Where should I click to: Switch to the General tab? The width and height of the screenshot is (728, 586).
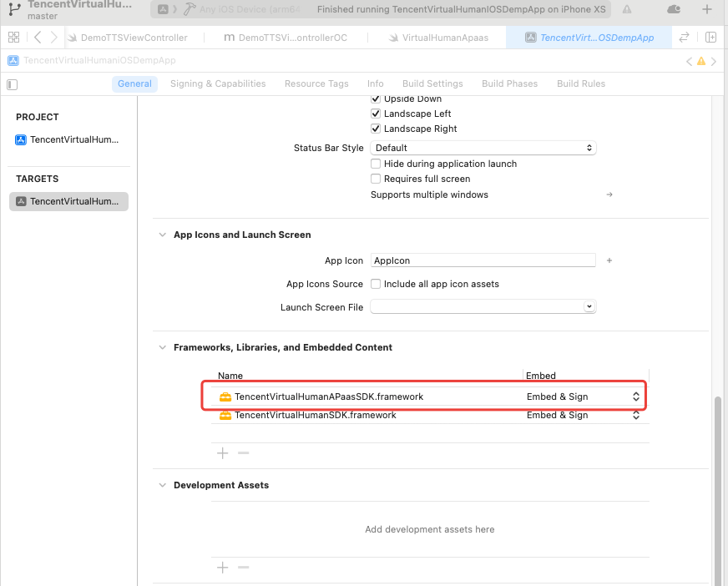pyautogui.click(x=134, y=83)
